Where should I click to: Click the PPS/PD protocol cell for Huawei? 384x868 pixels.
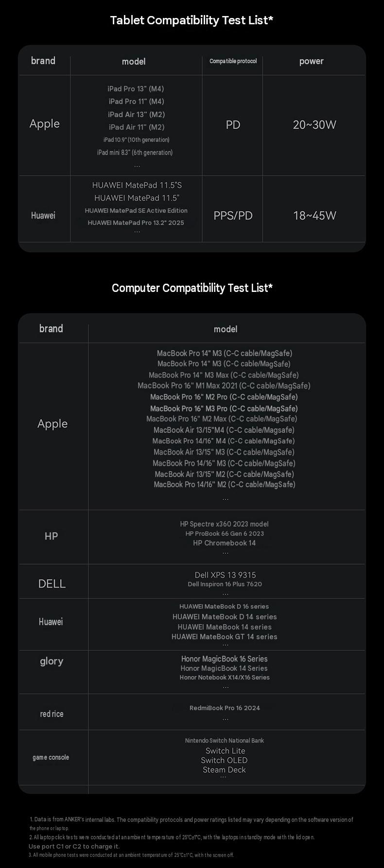point(233,216)
